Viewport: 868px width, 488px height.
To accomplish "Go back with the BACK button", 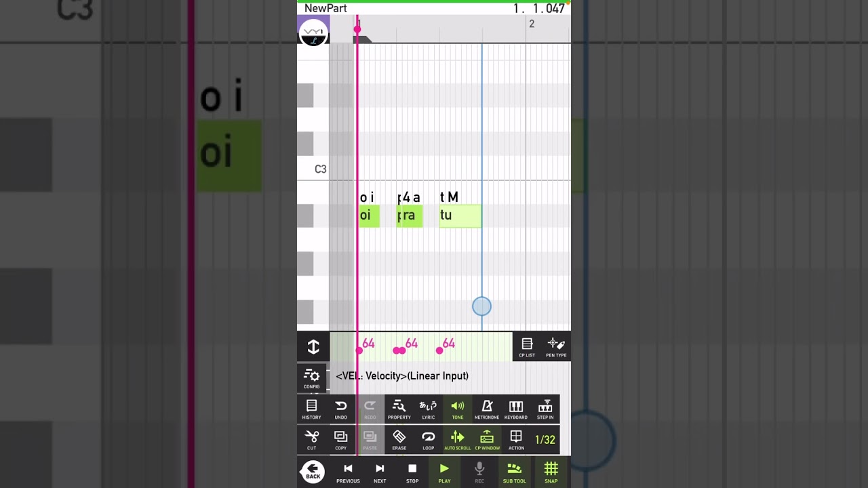I will click(x=313, y=471).
